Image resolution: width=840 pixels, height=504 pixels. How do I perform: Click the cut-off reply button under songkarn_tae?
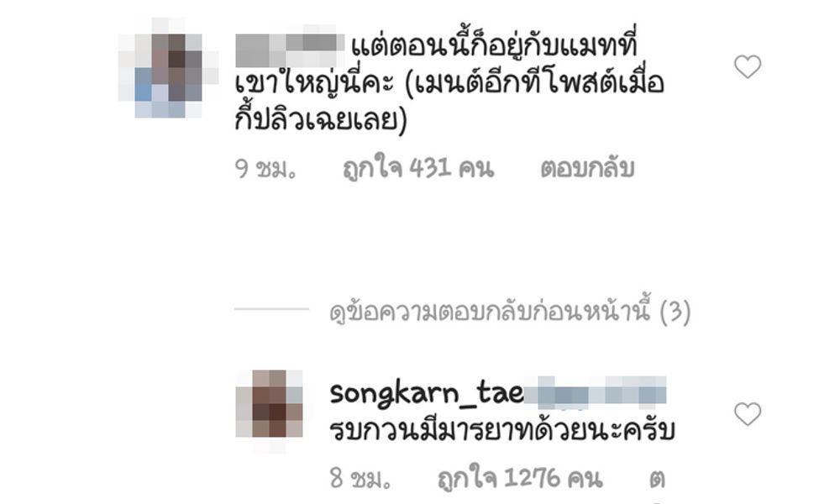point(658,479)
